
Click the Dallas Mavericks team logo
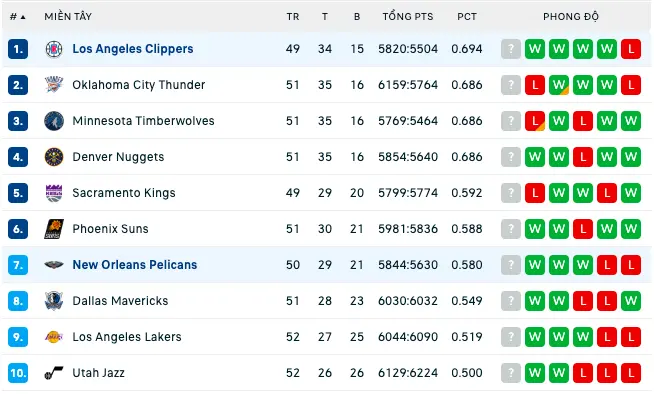(54, 301)
